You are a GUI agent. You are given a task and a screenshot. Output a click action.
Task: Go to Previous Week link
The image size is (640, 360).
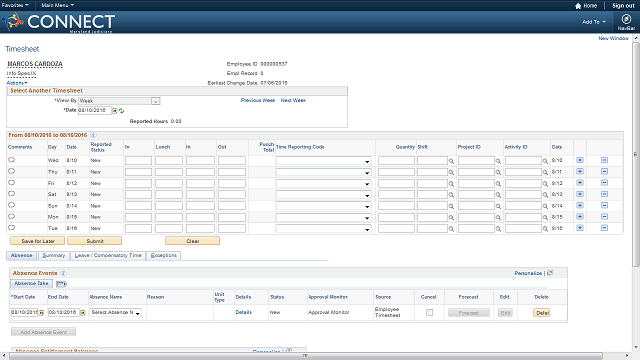(258, 100)
